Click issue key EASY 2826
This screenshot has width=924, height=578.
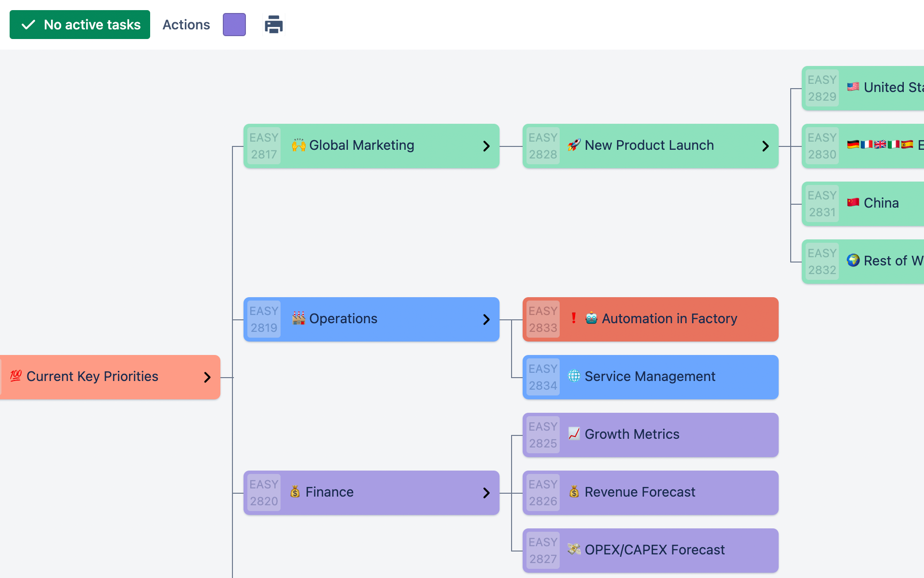543,493
